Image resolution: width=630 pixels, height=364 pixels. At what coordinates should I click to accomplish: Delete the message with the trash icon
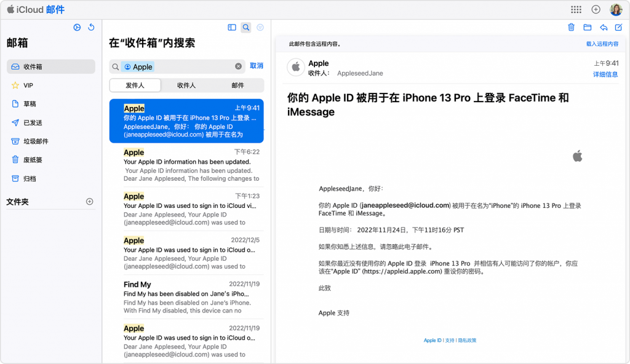(571, 27)
